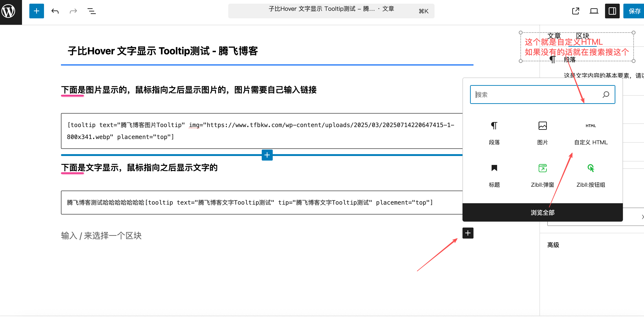Undo the last change
The width and height of the screenshot is (644, 317).
[55, 11]
